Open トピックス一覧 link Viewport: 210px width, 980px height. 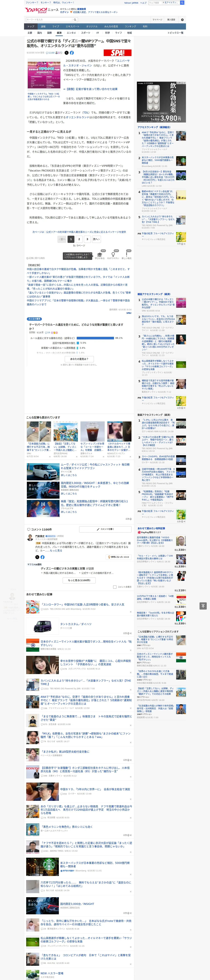(175, 33)
